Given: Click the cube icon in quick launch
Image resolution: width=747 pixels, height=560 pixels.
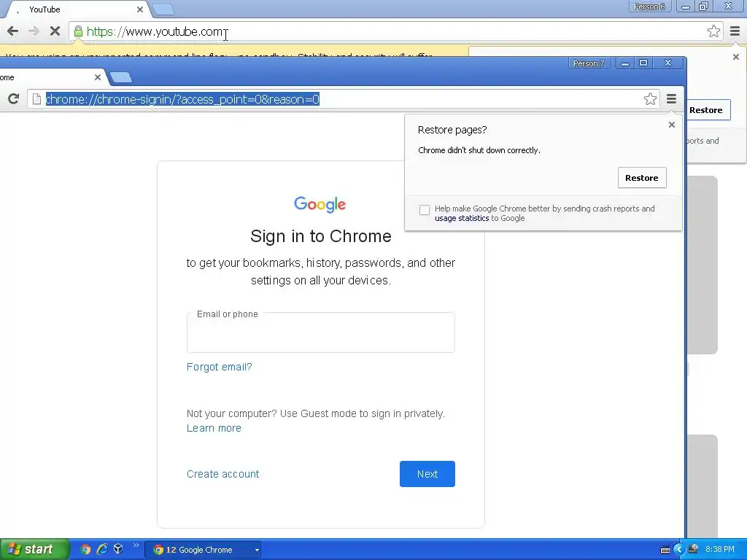Looking at the screenshot, I should pyautogui.click(x=118, y=550).
